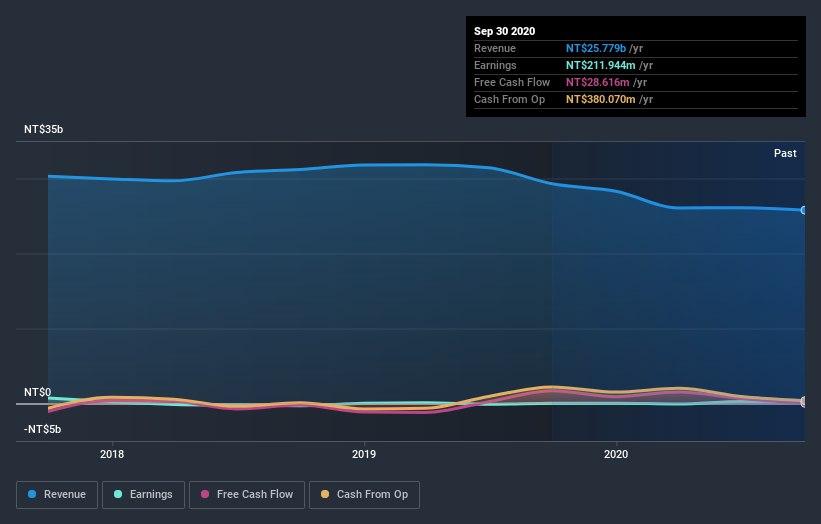Click the 2020 axis label
The height and width of the screenshot is (524, 821).
[616, 454]
